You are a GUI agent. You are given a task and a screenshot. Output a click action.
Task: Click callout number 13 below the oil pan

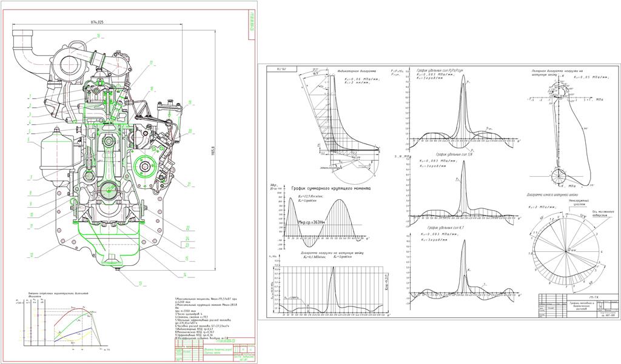(139, 283)
